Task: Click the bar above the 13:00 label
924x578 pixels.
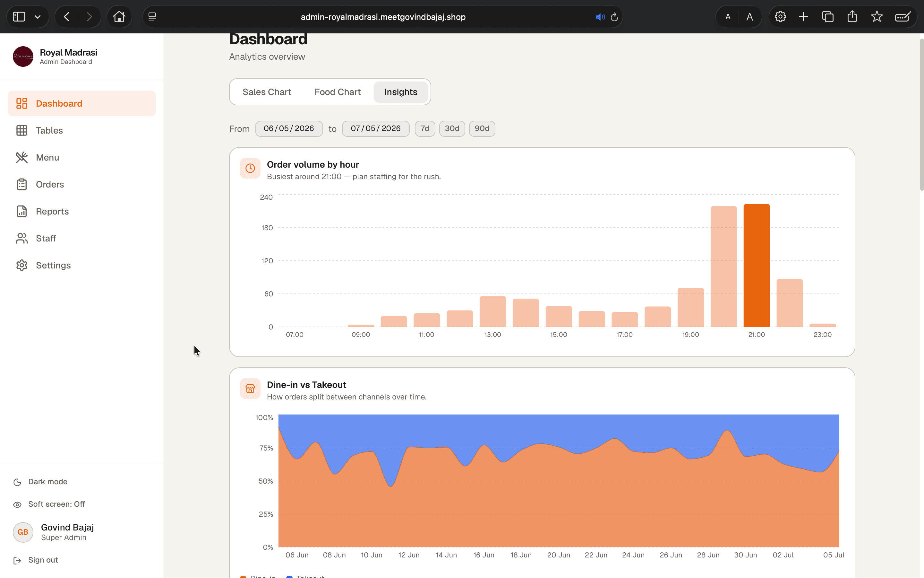Action: click(492, 311)
